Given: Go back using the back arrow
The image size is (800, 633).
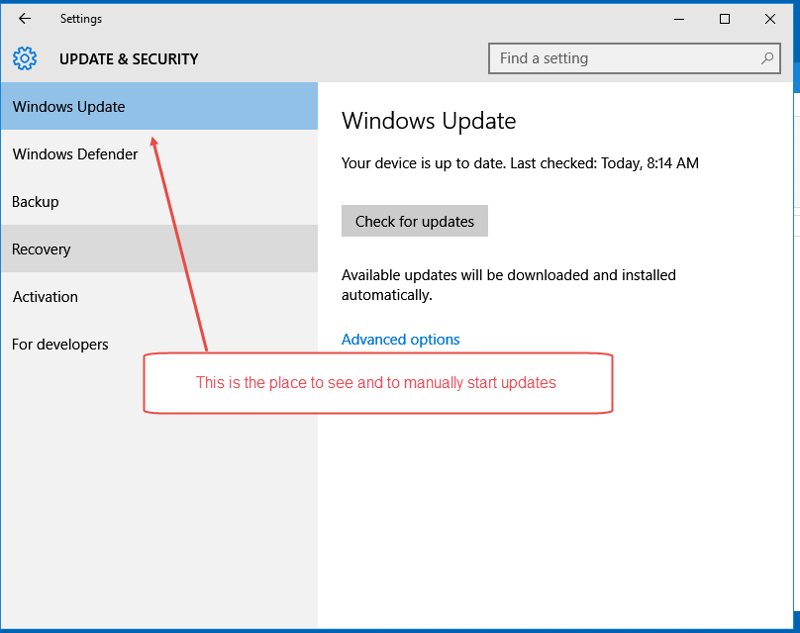Looking at the screenshot, I should tap(24, 19).
